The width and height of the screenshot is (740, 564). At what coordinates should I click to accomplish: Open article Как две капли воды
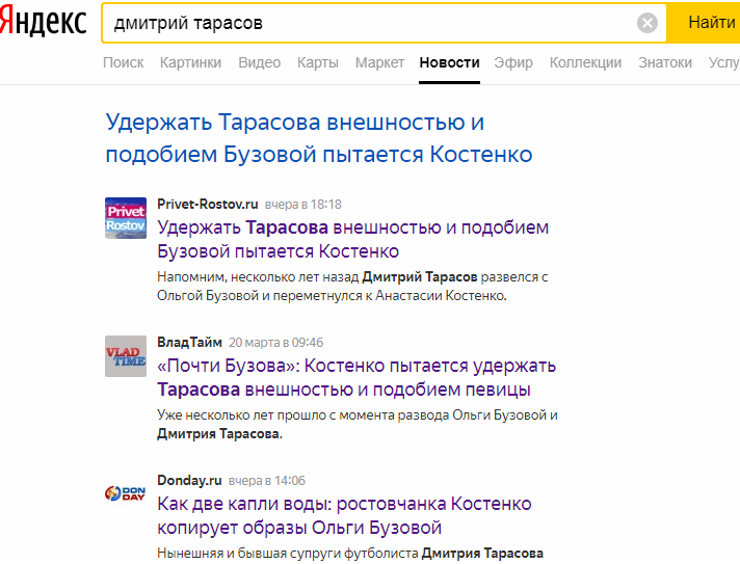[x=345, y=515]
